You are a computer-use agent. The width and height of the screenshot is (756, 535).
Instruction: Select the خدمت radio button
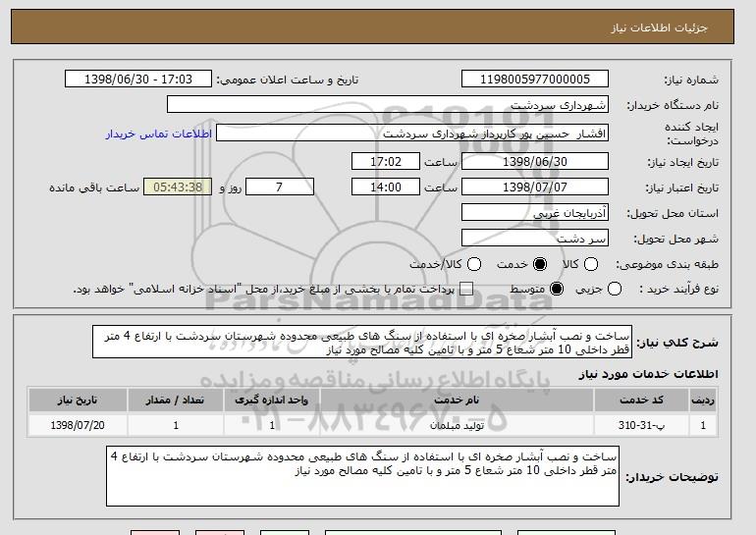(x=540, y=264)
